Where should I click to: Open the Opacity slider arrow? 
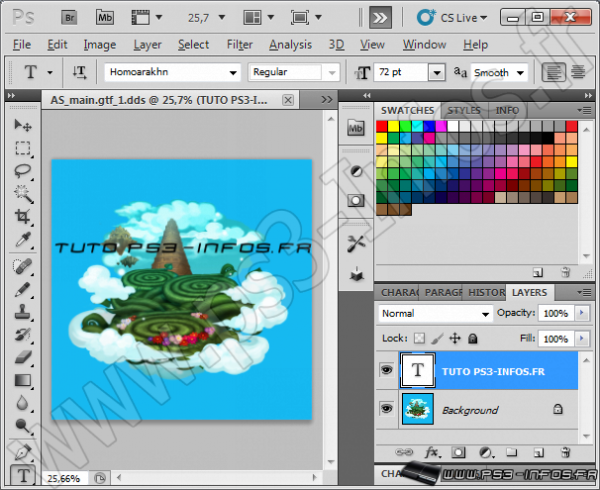pos(582,313)
